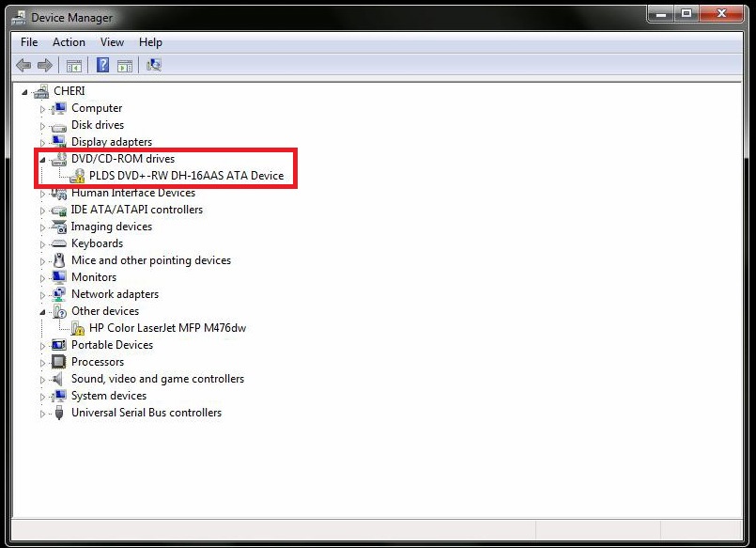
Task: Minimize the Device Manager window
Action: pyautogui.click(x=661, y=14)
